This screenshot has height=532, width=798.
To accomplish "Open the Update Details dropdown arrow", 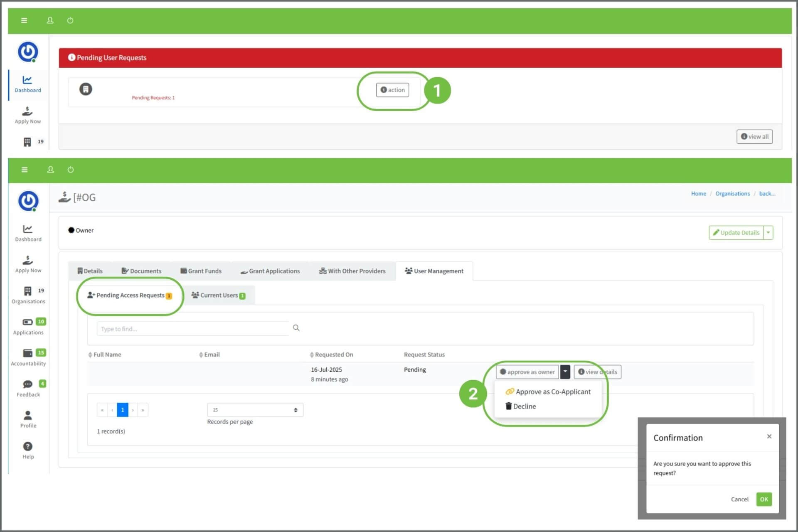I will 768,232.
